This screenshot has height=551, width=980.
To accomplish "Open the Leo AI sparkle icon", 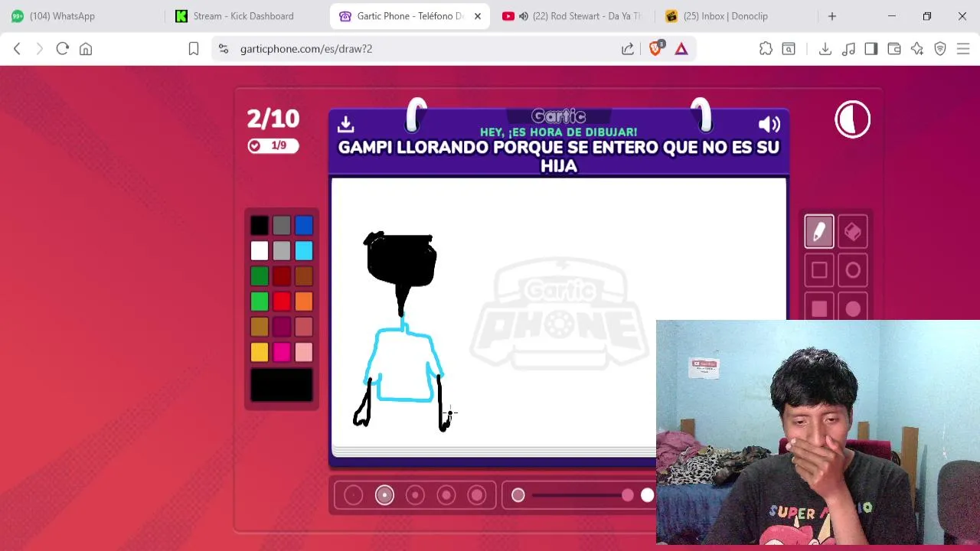I will click(x=917, y=49).
